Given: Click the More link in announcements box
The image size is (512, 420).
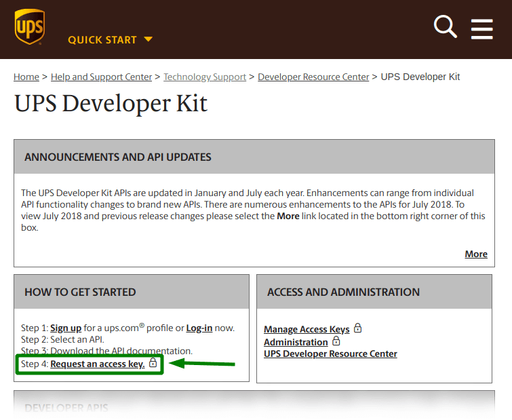Looking at the screenshot, I should (x=476, y=254).
